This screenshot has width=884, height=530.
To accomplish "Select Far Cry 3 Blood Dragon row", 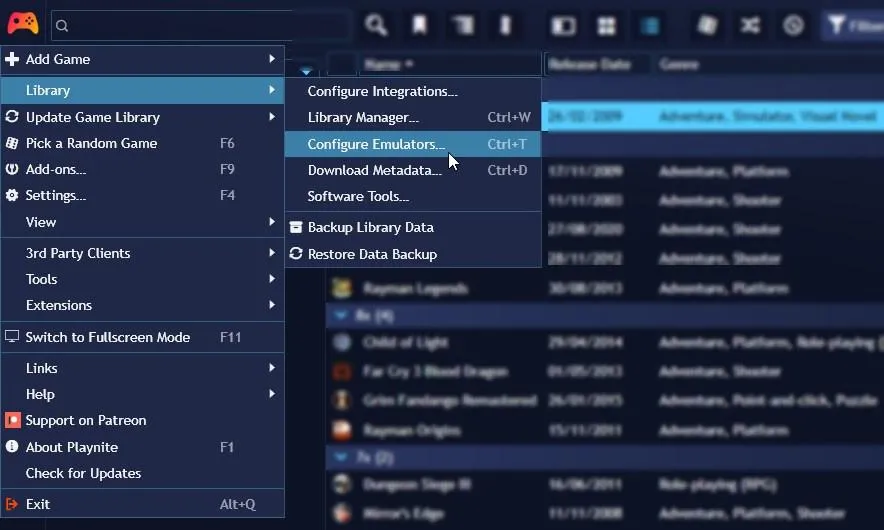I will click(605, 372).
